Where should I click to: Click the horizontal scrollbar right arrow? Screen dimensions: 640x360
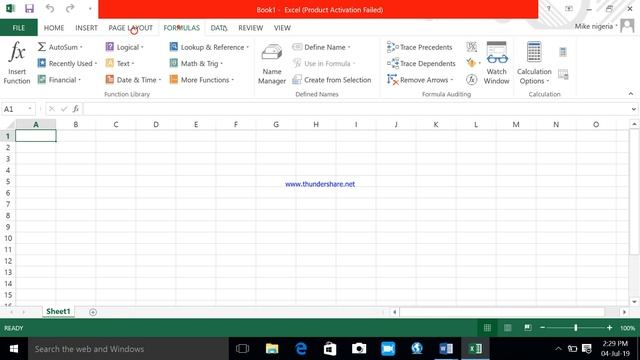(x=624, y=312)
